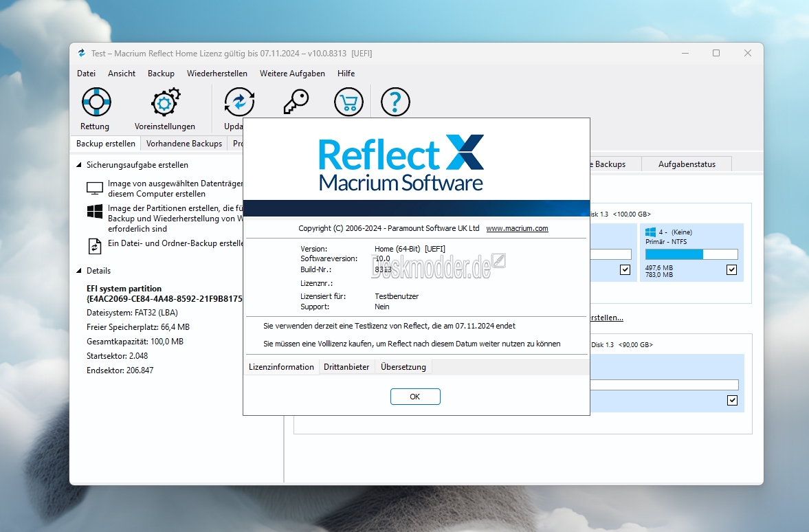Choose 'Image von ausgewählten Datenträgern' task

(175, 188)
